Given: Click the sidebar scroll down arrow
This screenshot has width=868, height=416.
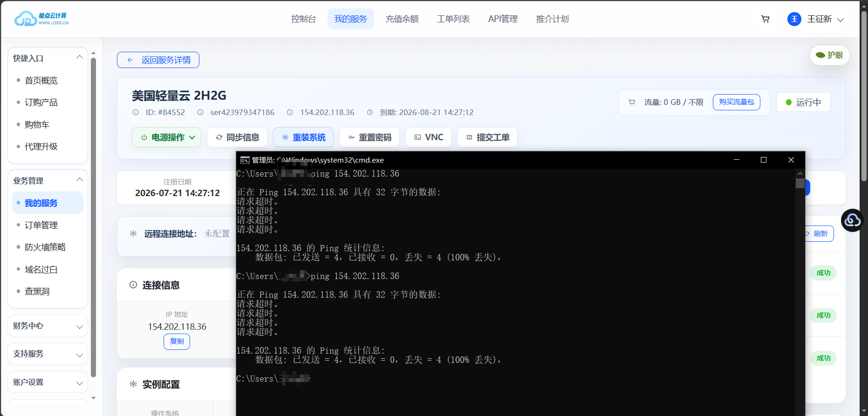Looking at the screenshot, I should coord(93,398).
